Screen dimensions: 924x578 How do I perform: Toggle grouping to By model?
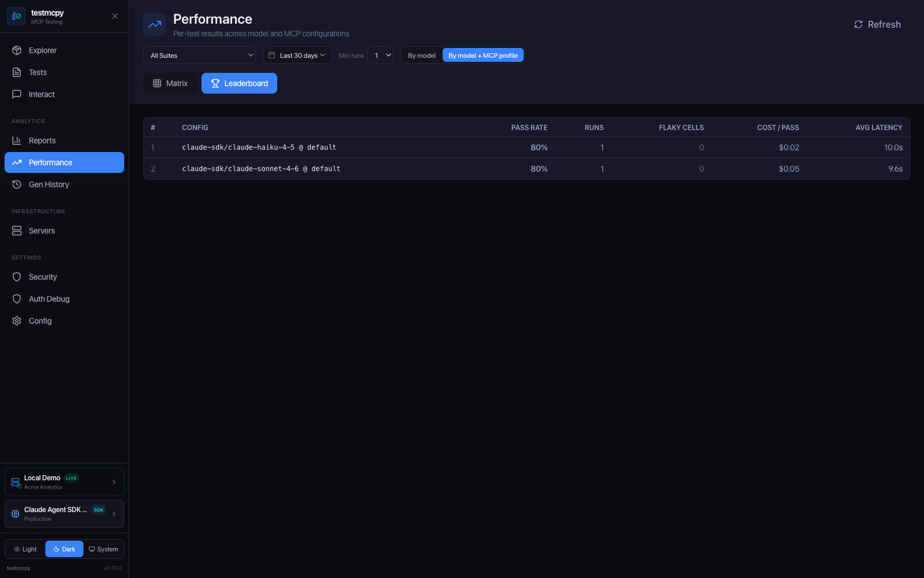tap(422, 55)
